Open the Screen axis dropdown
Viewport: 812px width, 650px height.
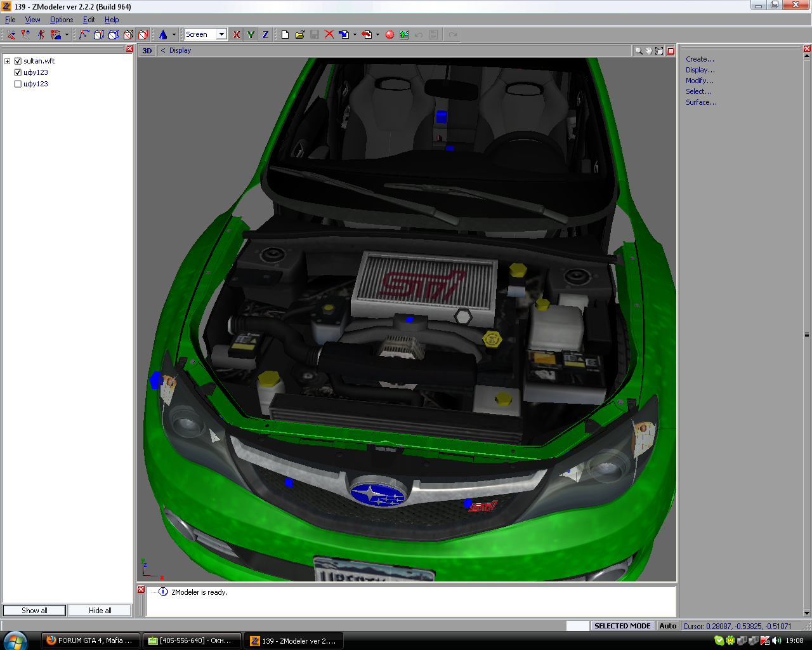221,34
